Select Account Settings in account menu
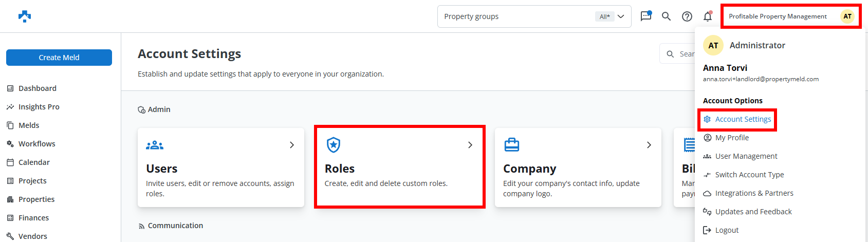Image resolution: width=868 pixels, height=242 pixels. pos(743,119)
